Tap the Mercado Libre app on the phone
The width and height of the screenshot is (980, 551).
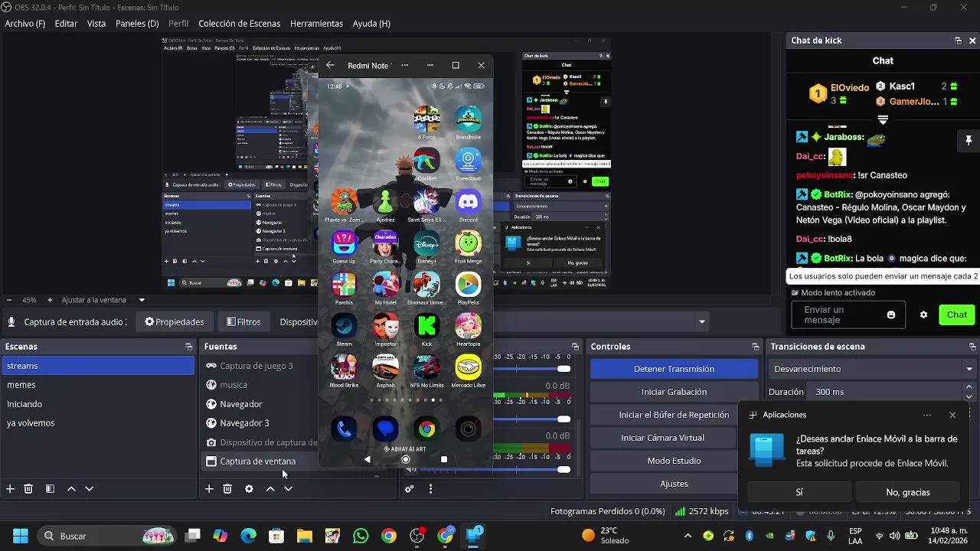(x=468, y=368)
